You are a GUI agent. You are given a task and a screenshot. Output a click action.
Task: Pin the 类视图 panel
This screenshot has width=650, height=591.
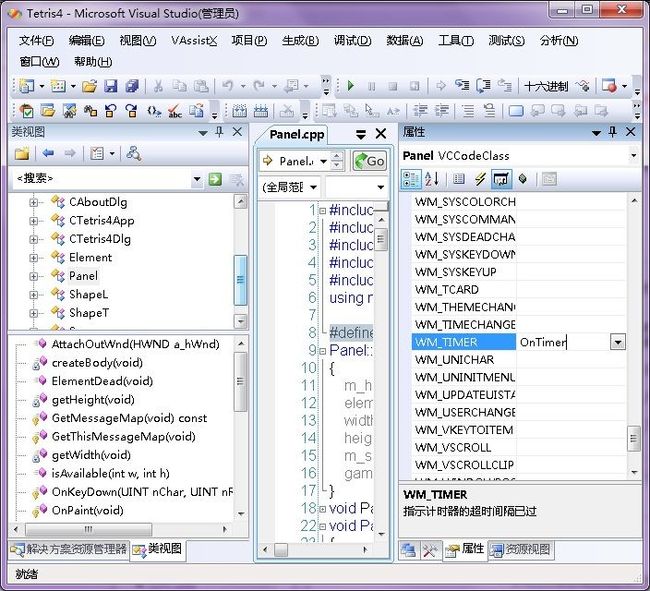point(219,132)
